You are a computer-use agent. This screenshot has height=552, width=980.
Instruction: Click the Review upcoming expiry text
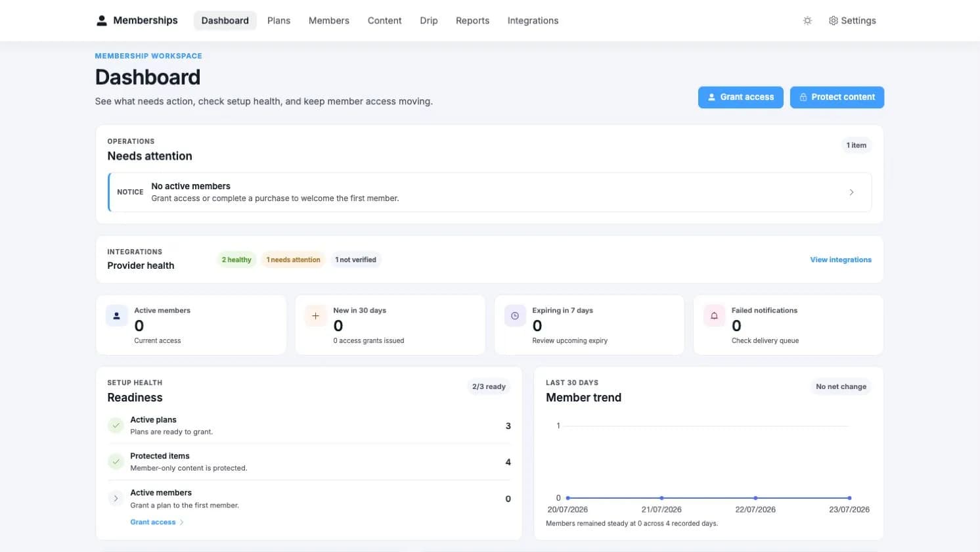(569, 340)
